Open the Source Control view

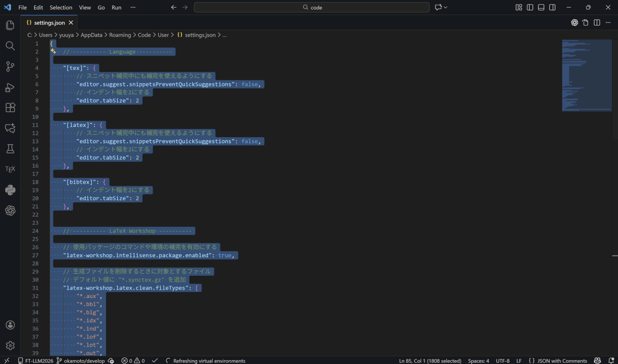coord(10,66)
